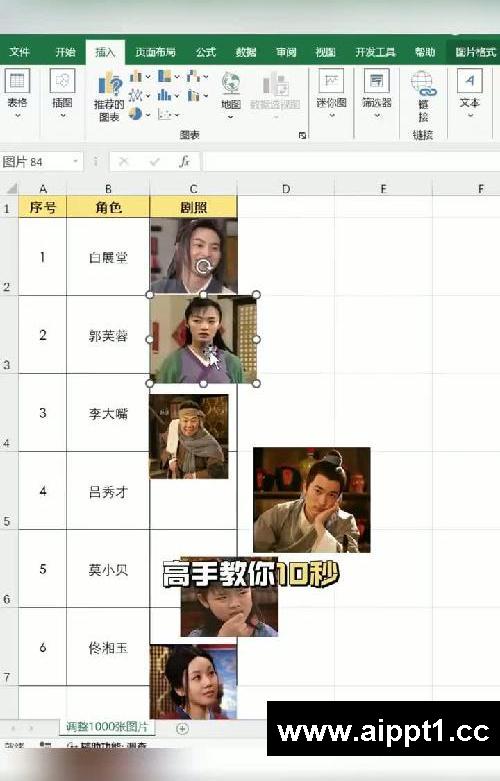
Task: Click the next sheet navigation arrow
Action: tap(31, 728)
